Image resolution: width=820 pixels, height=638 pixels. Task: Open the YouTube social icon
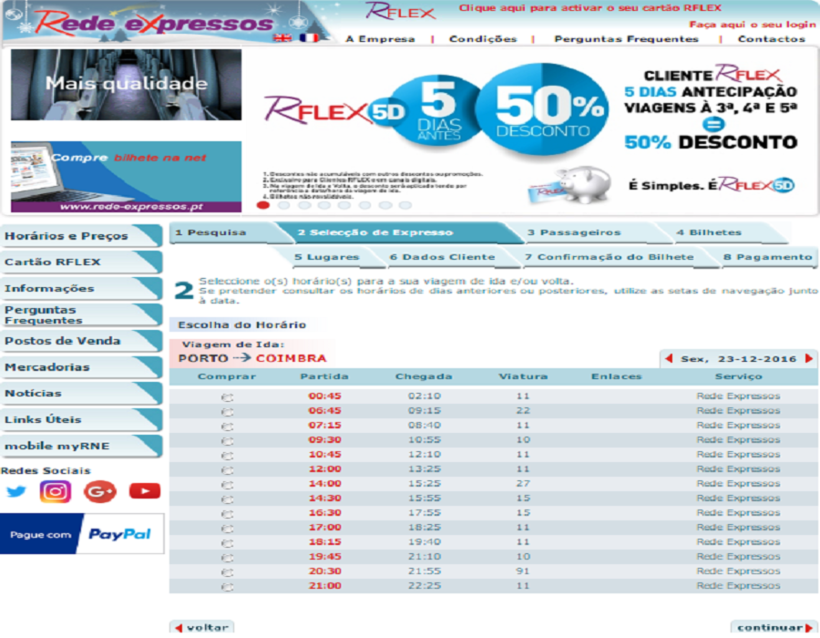pos(144,491)
